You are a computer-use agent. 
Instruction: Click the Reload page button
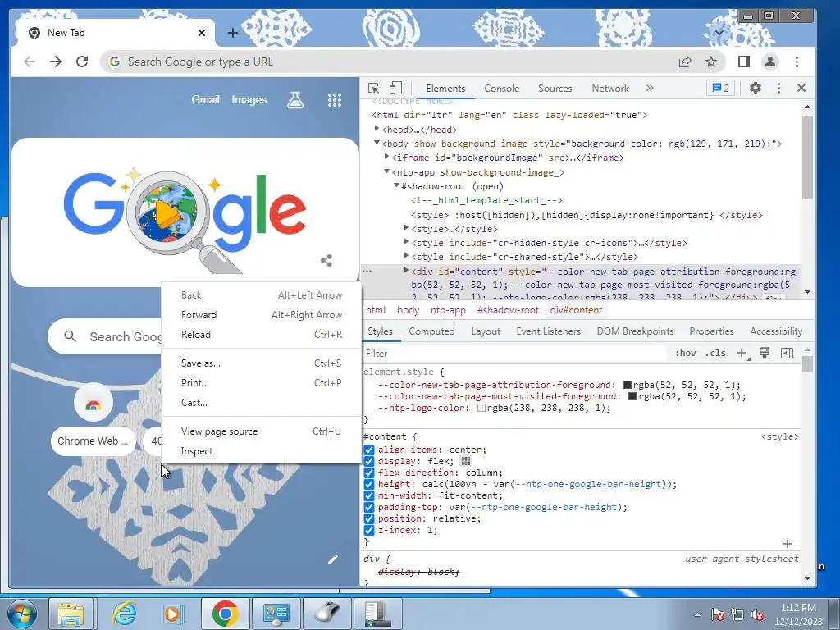pyautogui.click(x=82, y=62)
